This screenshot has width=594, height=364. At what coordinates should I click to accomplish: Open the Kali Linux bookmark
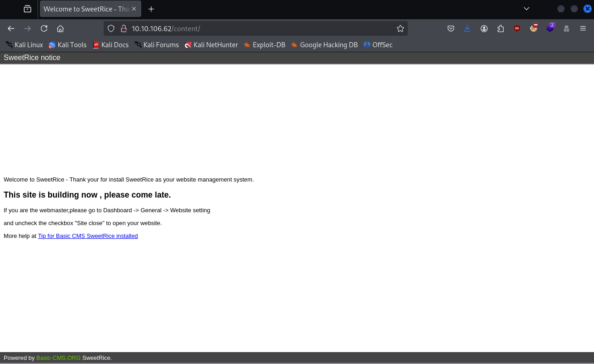click(x=24, y=45)
